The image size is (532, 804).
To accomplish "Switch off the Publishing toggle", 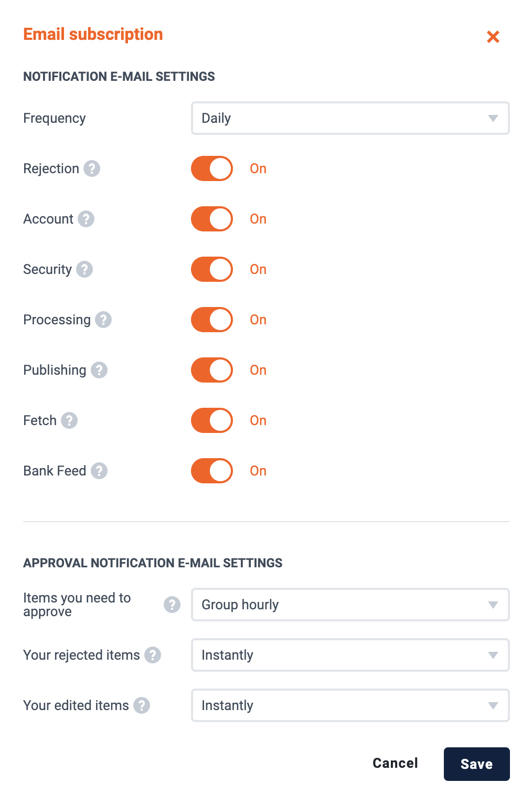I will pos(212,370).
